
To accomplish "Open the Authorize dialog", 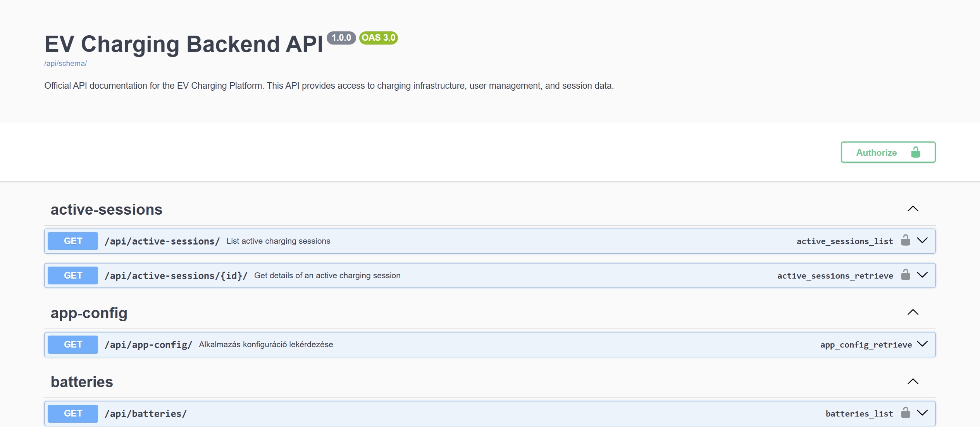I will pos(888,152).
